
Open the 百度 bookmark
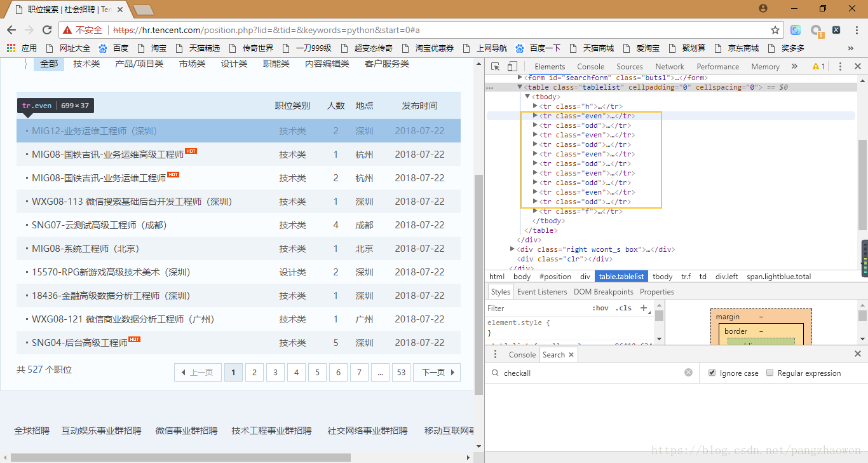[114, 48]
